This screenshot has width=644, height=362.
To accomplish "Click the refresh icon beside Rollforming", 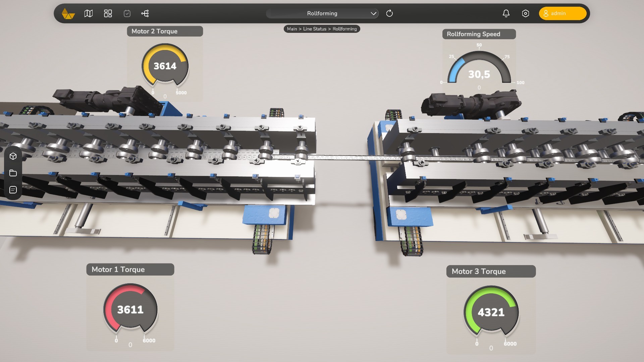I will pos(389,13).
